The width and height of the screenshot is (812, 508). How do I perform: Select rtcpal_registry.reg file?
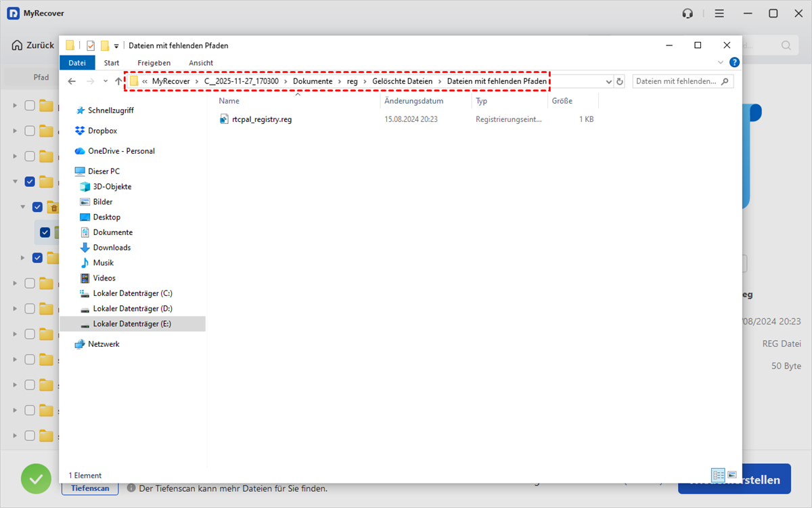(x=261, y=119)
